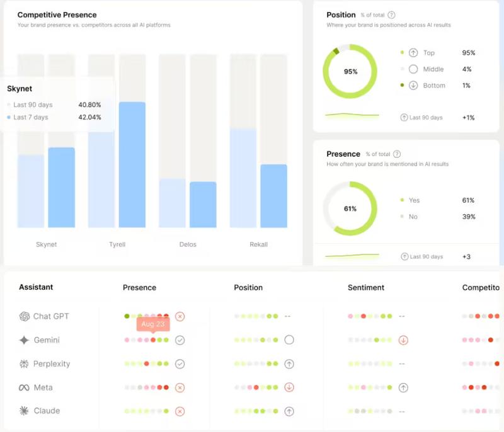The width and height of the screenshot is (504, 432).
Task: Click the Assistant column header
Action: pyautogui.click(x=36, y=287)
